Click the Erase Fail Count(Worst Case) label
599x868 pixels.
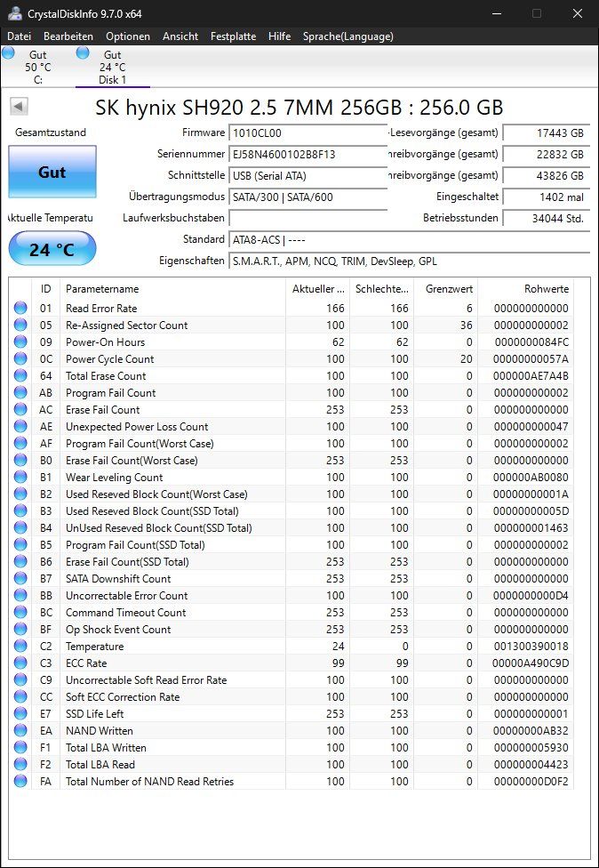tap(132, 461)
